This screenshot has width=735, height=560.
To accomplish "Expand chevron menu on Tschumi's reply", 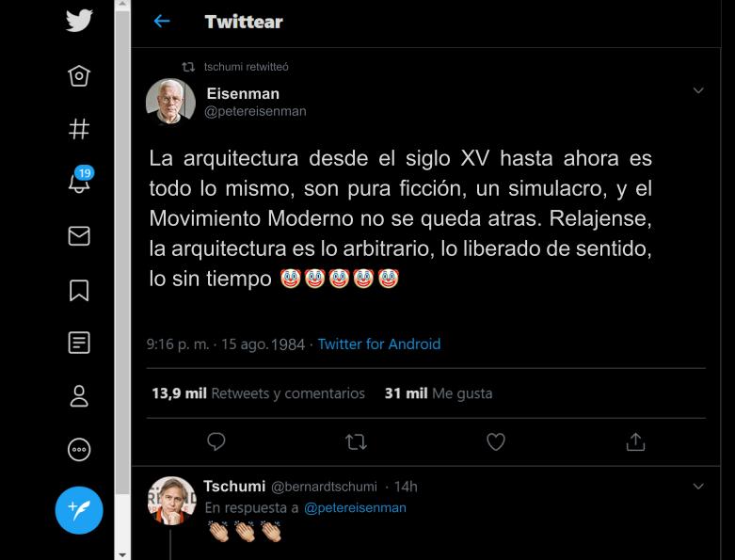I will coord(698,487).
